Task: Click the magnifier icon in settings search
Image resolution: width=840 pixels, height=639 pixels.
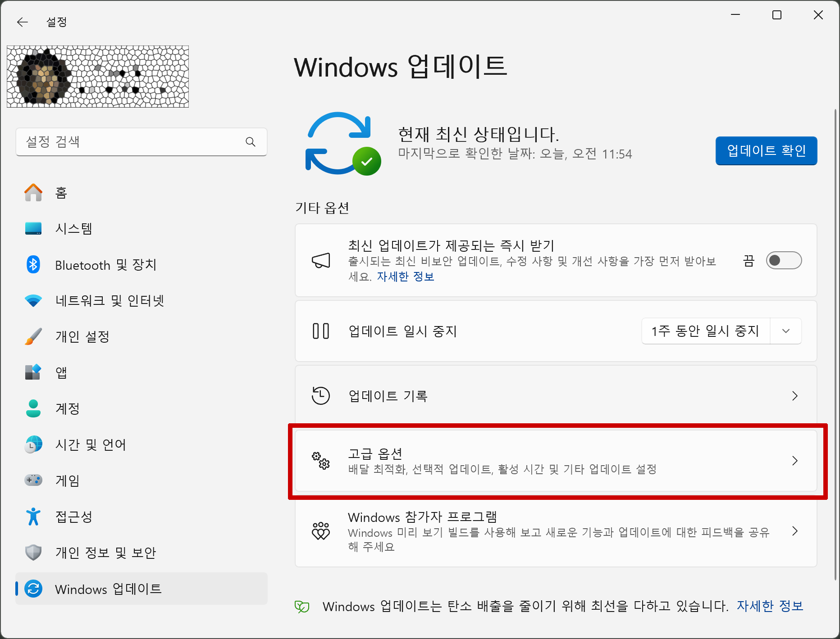Action: point(251,142)
